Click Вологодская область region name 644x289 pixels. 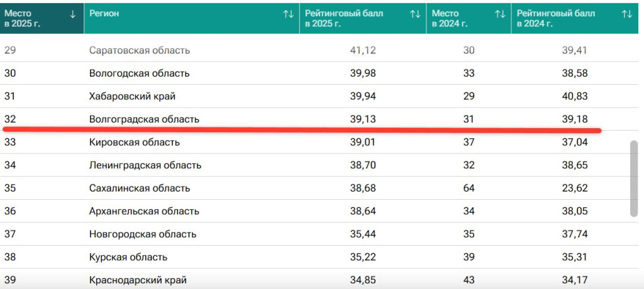coord(139,74)
